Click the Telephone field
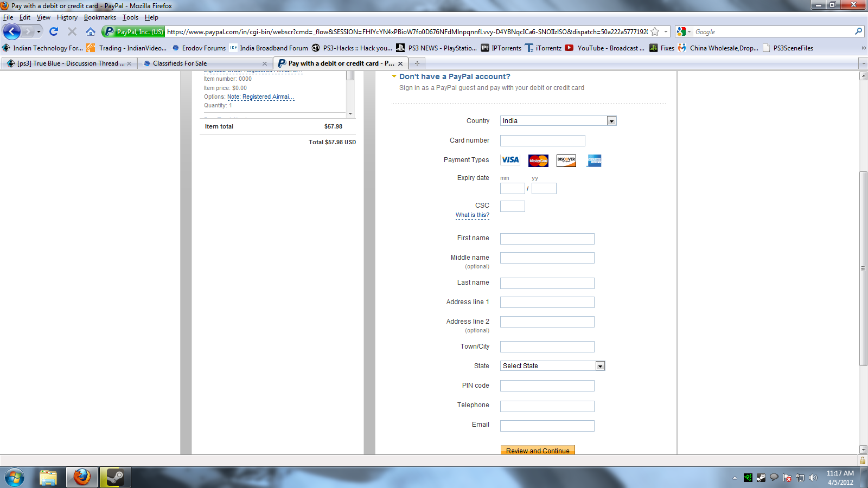 coord(547,407)
